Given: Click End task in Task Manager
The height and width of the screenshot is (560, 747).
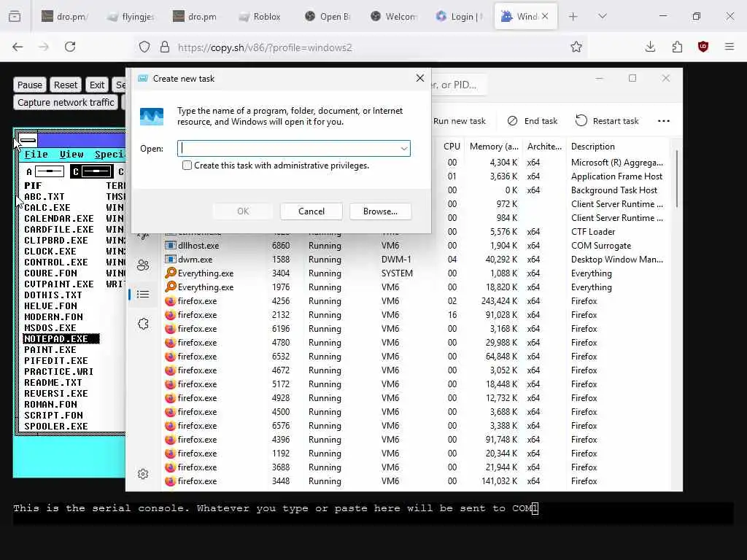Looking at the screenshot, I should (532, 121).
